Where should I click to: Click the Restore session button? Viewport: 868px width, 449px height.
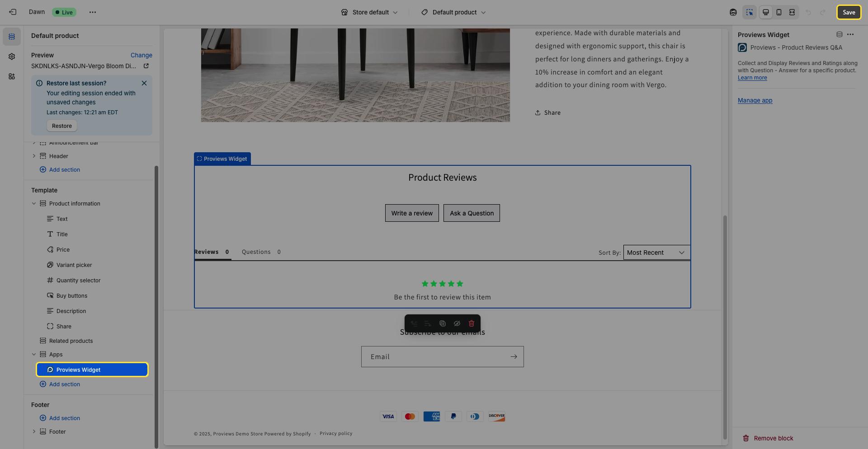[x=61, y=126]
